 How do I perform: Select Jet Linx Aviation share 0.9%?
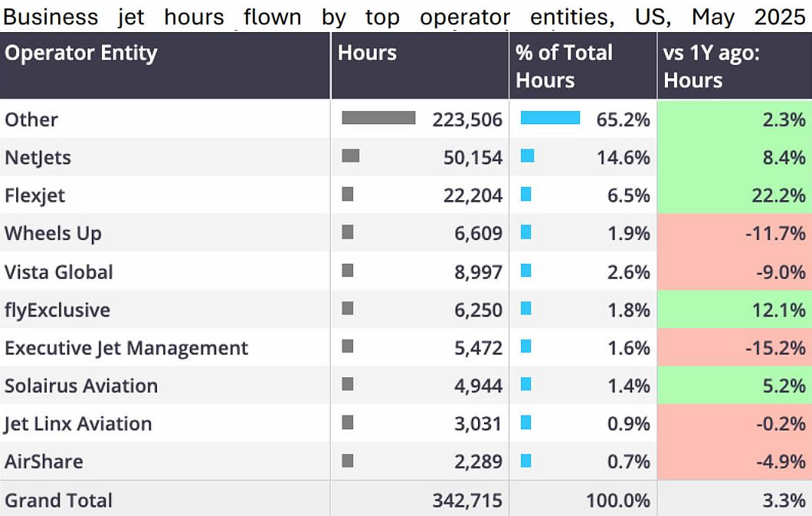coord(629,424)
